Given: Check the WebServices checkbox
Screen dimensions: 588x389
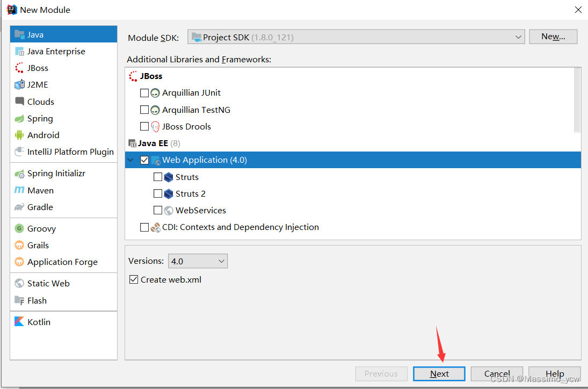Looking at the screenshot, I should 158,210.
